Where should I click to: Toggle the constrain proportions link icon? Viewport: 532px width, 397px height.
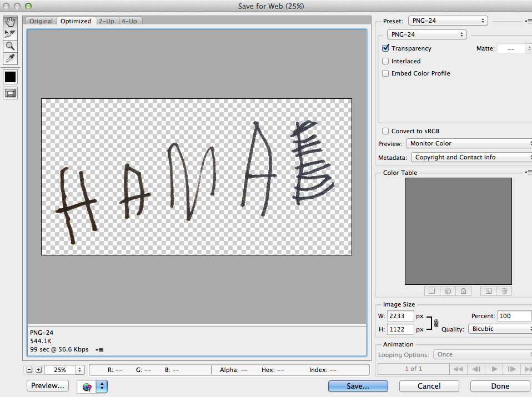pos(436,323)
